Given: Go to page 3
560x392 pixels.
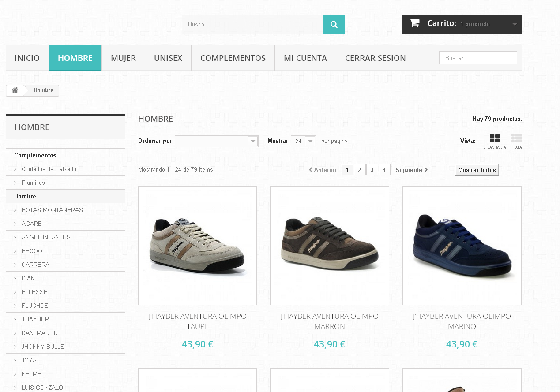Looking at the screenshot, I should [372, 170].
